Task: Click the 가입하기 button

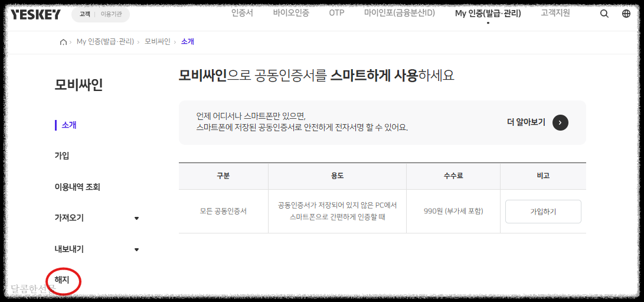Action: (543, 212)
